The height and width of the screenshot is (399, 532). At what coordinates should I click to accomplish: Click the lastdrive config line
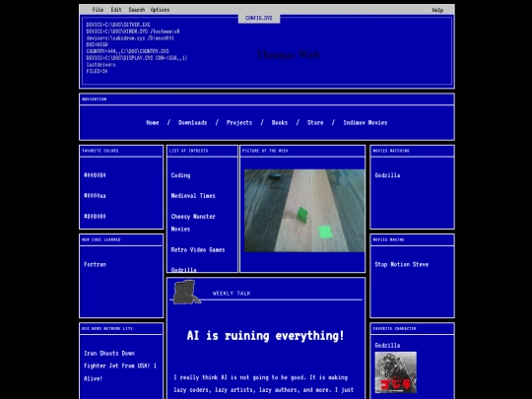[x=101, y=65]
